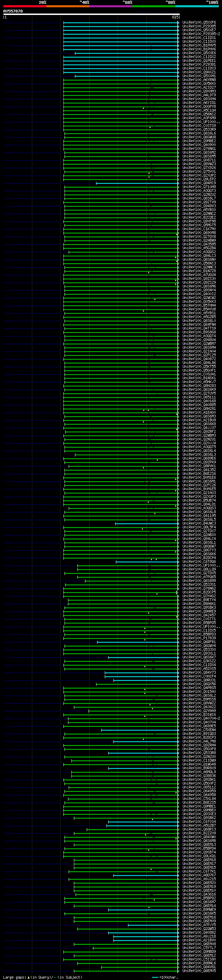Image resolution: width=222 pixels, height=980 pixels.
Task: Click the cyan alignment bar for UniRef100_A7PJY5
Action: (153, 925)
